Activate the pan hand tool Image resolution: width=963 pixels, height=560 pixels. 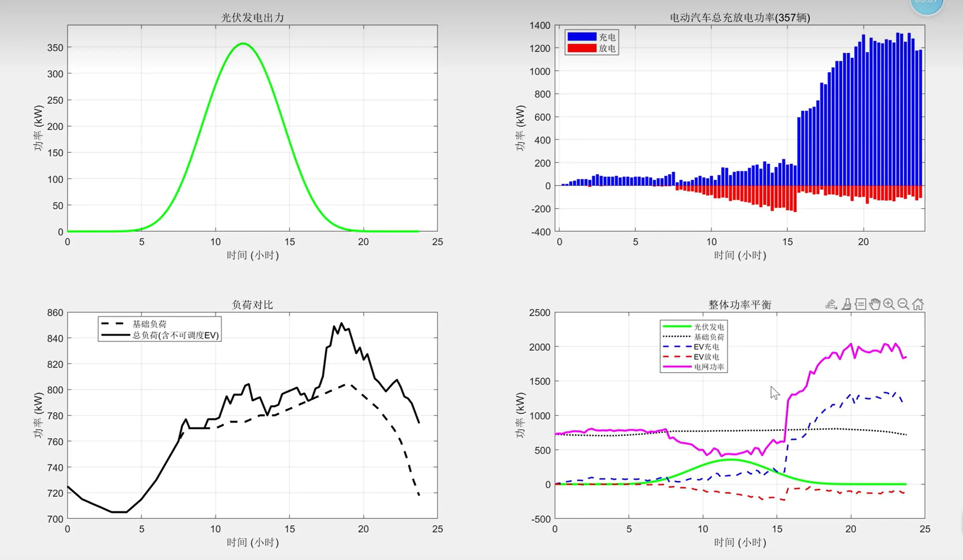(x=875, y=304)
